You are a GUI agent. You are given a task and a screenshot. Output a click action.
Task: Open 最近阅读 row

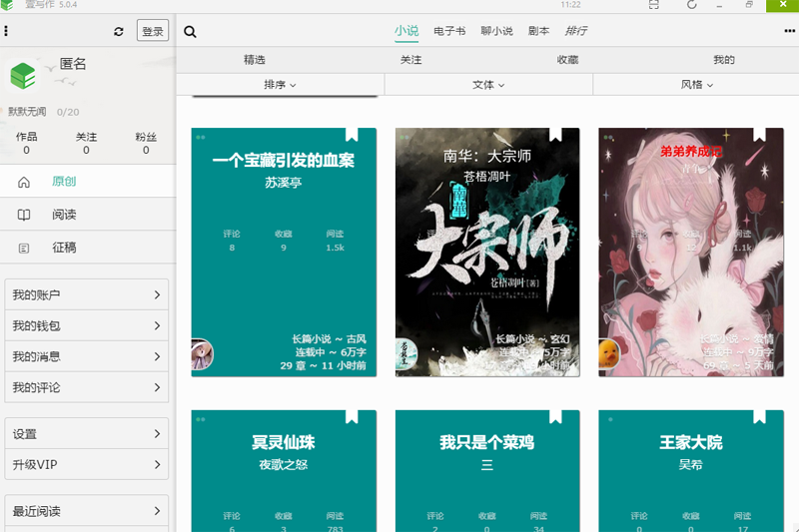pyautogui.click(x=87, y=511)
